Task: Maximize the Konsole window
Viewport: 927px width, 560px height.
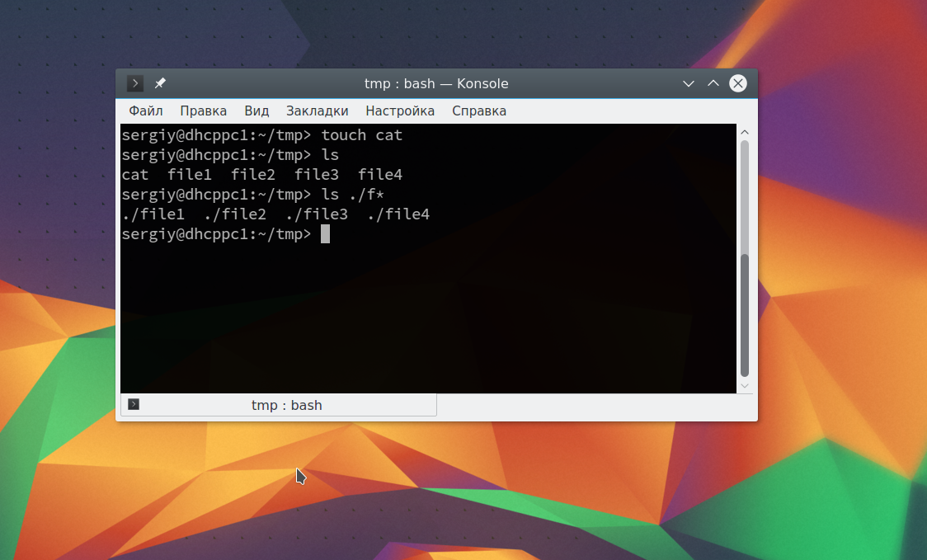Action: pyautogui.click(x=713, y=83)
